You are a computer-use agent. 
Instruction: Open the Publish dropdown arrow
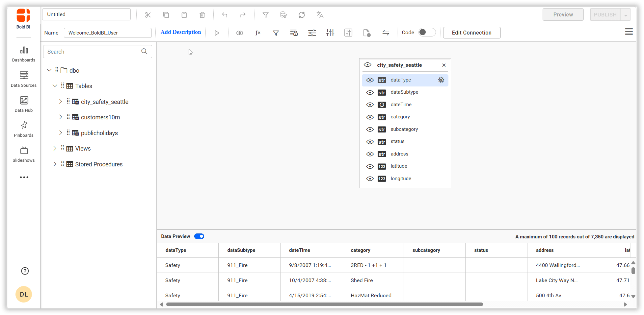(x=626, y=15)
